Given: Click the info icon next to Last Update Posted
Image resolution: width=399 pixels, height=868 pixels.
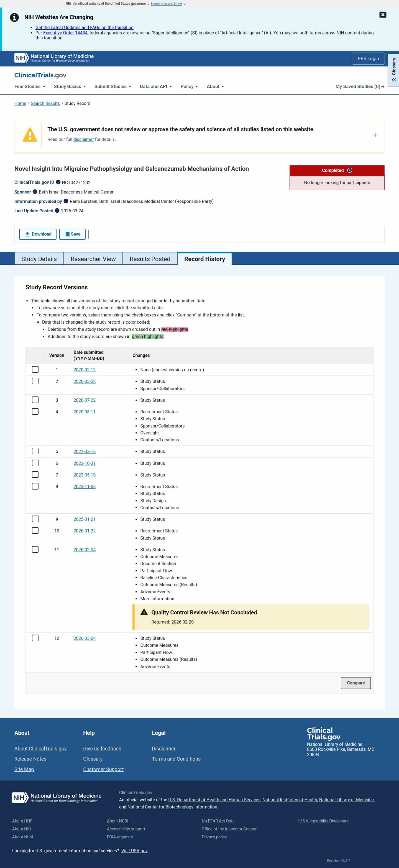Looking at the screenshot, I should pos(57,211).
